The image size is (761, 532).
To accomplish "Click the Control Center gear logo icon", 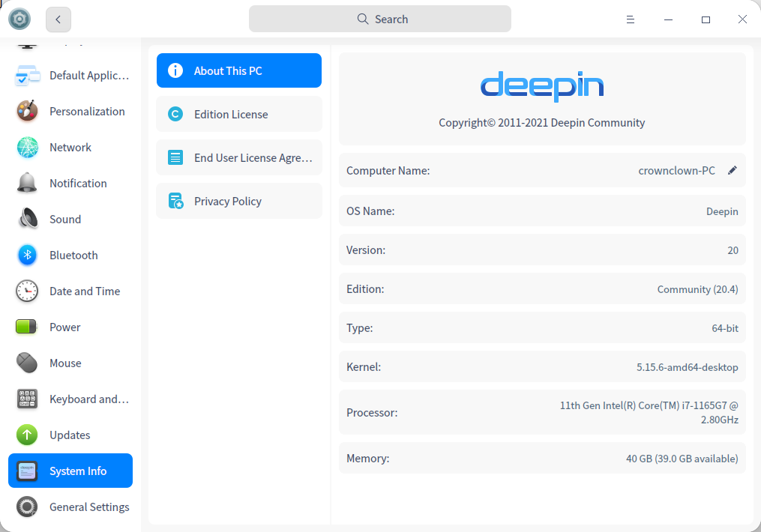I will point(19,19).
